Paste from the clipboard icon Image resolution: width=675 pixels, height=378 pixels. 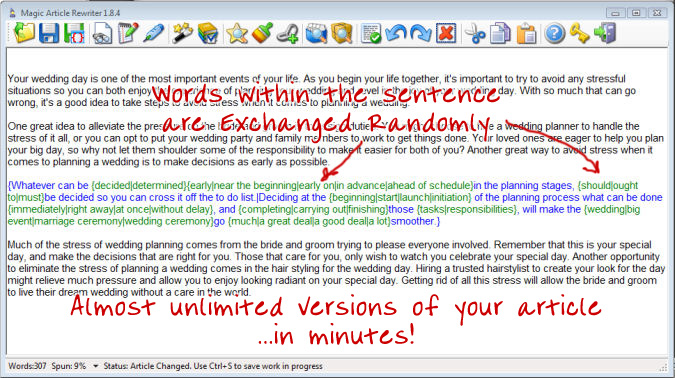point(526,33)
